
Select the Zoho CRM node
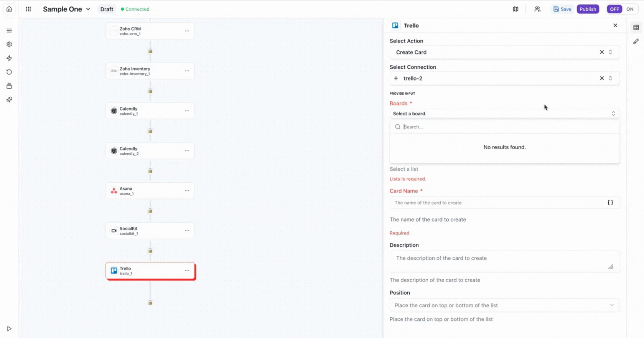(150, 31)
